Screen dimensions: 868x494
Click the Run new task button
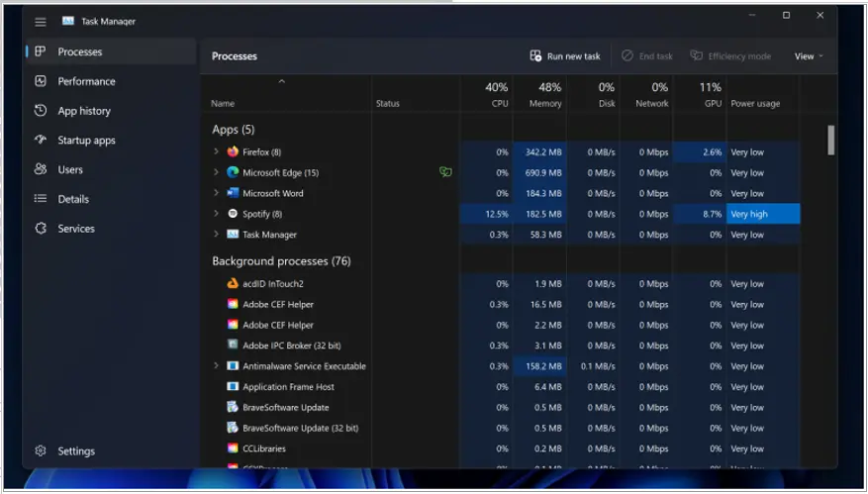[565, 56]
